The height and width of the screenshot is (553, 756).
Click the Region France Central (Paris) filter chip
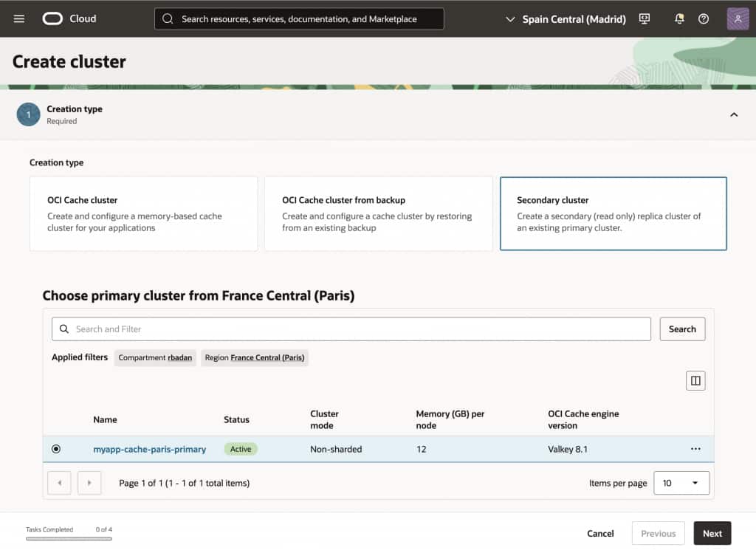click(x=255, y=358)
